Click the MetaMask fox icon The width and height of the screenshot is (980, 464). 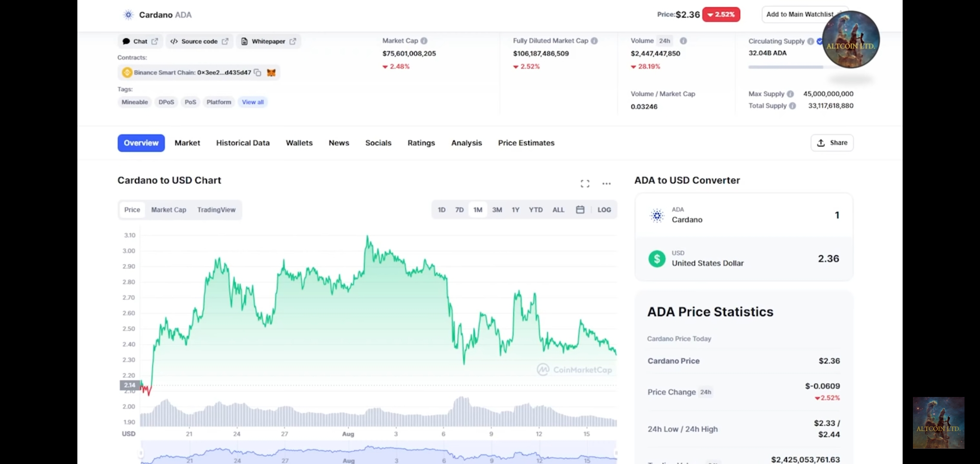click(271, 73)
